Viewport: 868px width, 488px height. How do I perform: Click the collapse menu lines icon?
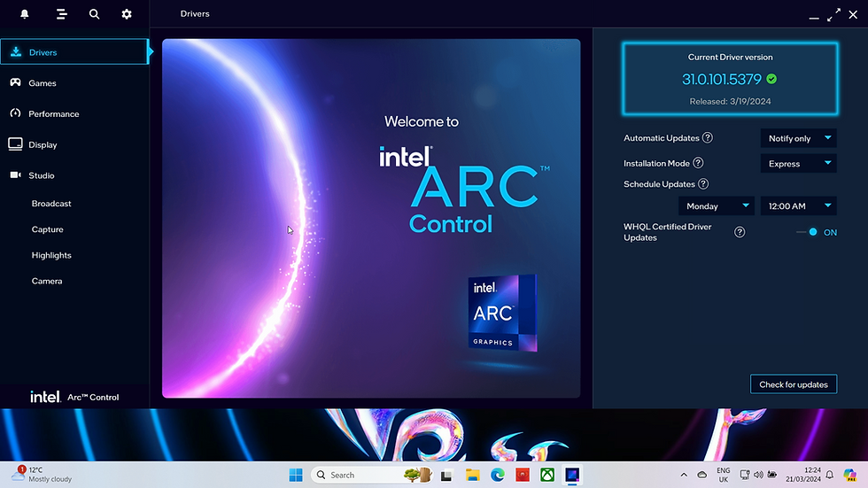tap(61, 14)
